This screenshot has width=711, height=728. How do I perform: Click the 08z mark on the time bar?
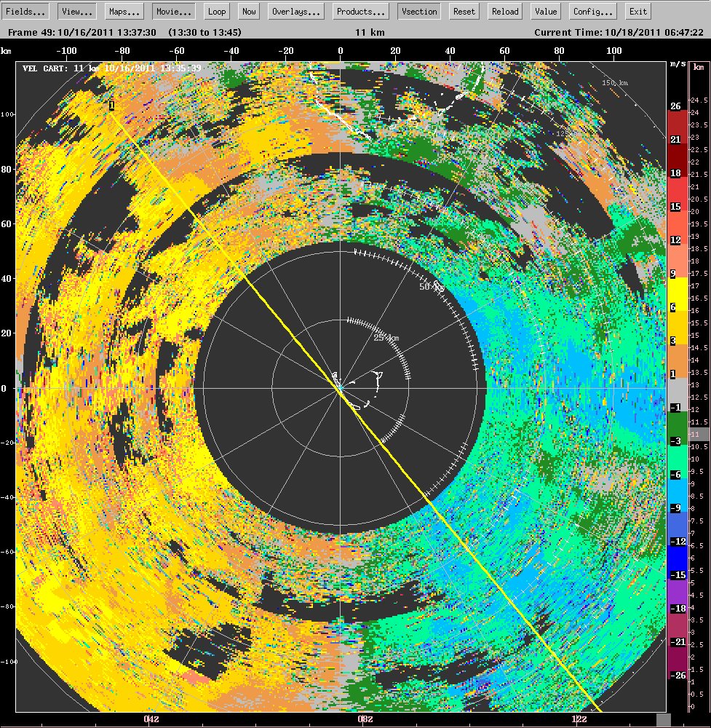tap(365, 719)
